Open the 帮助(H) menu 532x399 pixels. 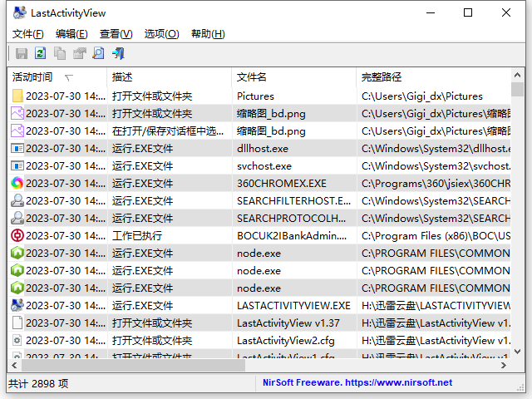pyautogui.click(x=208, y=34)
